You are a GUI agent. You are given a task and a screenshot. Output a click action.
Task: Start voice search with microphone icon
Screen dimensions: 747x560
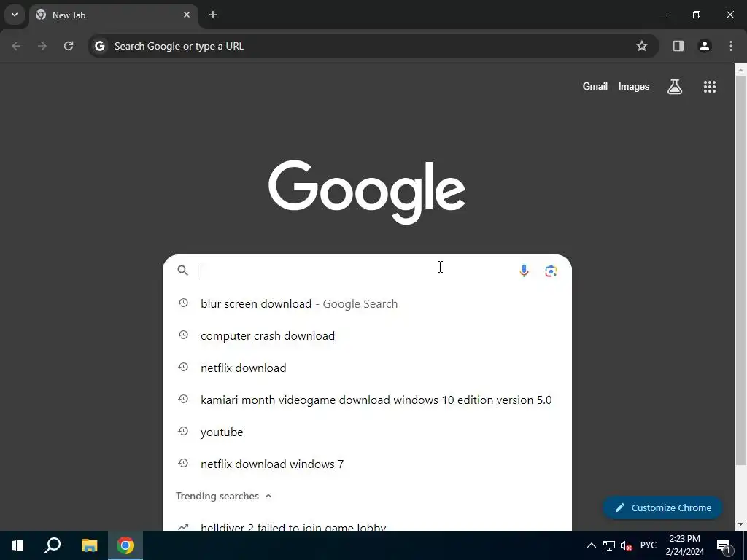pos(524,271)
